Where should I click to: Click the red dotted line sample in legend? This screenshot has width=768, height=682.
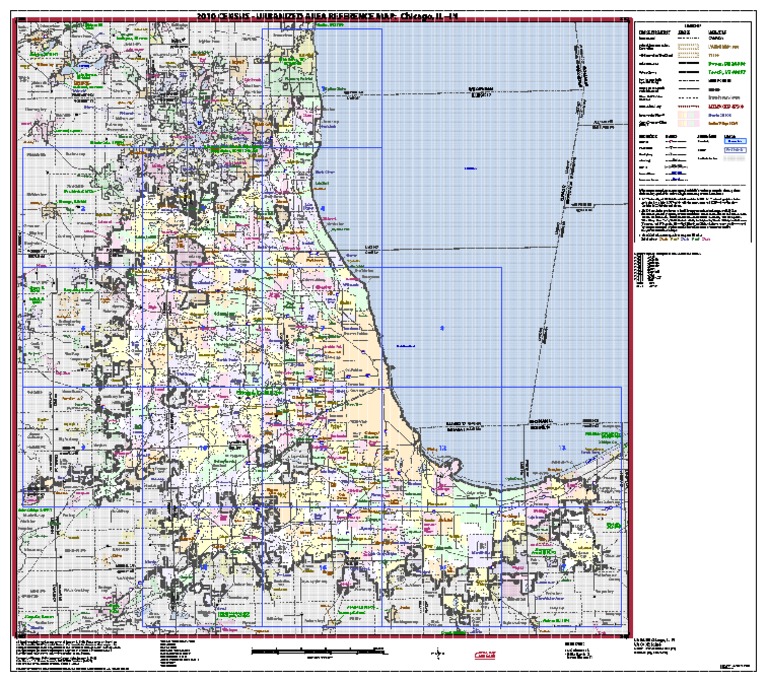(x=688, y=106)
